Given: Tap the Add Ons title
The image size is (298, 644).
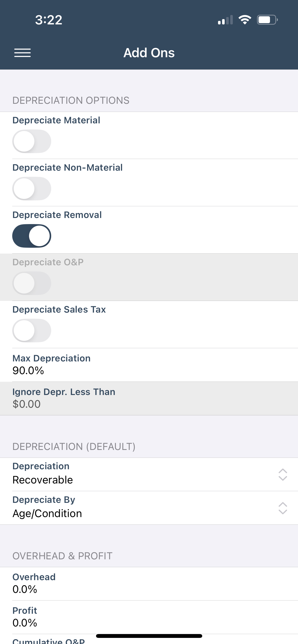Looking at the screenshot, I should (149, 53).
